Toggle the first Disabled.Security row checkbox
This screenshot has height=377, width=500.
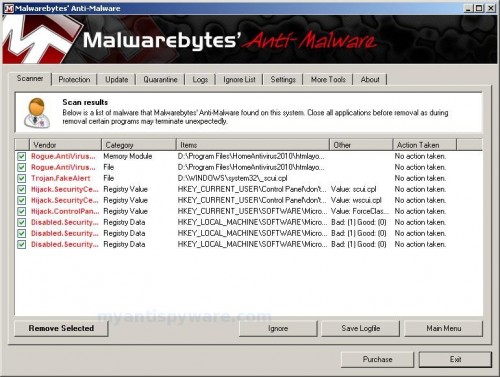[22, 222]
